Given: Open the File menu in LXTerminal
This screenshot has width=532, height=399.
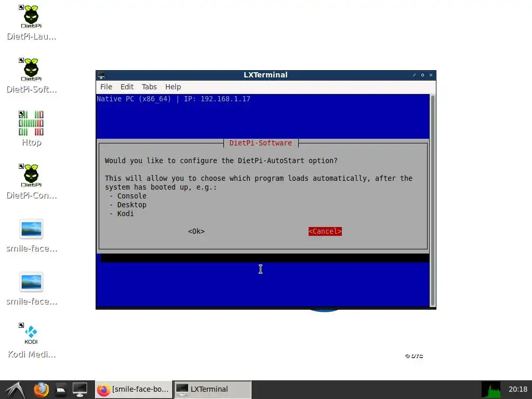Looking at the screenshot, I should click(106, 87).
